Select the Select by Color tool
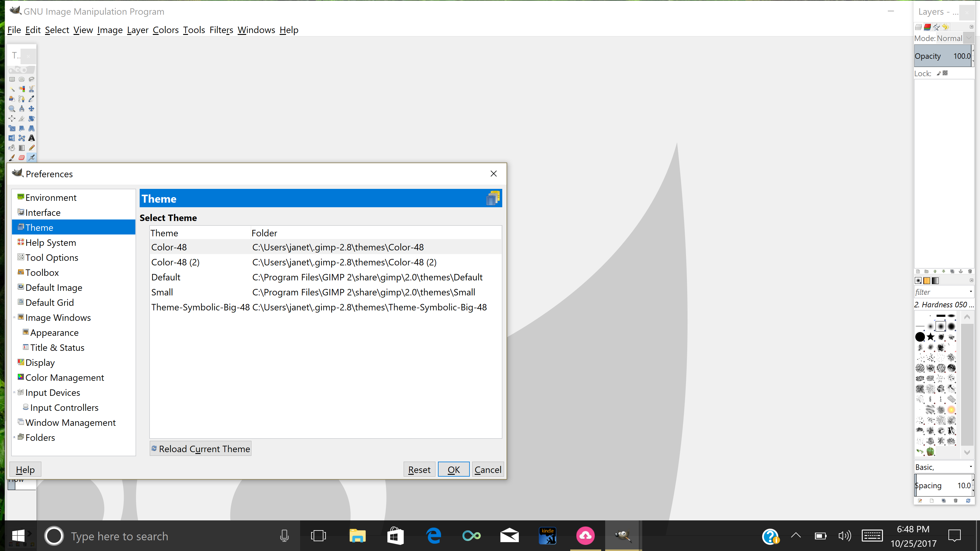Viewport: 980px width, 551px height. [22, 89]
